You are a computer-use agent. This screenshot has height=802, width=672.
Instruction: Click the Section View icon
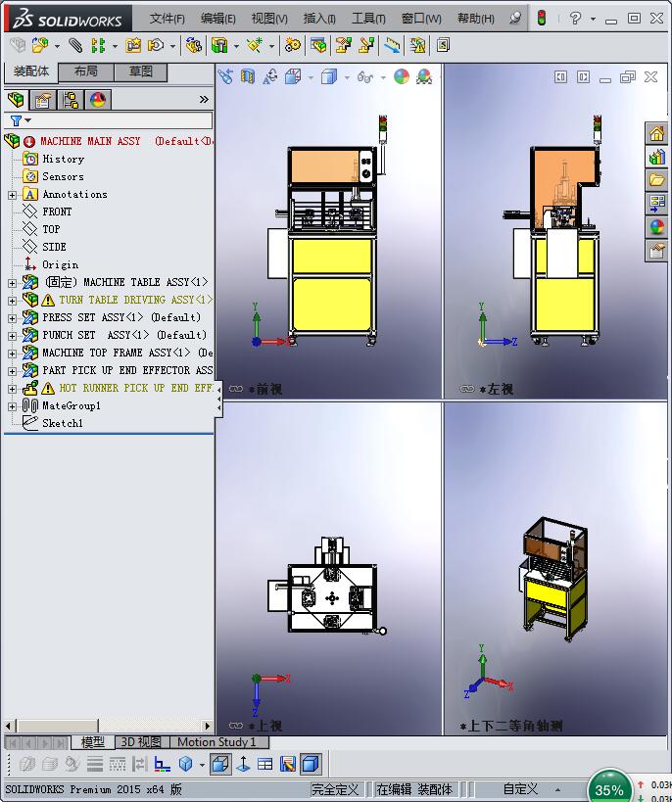[248, 77]
